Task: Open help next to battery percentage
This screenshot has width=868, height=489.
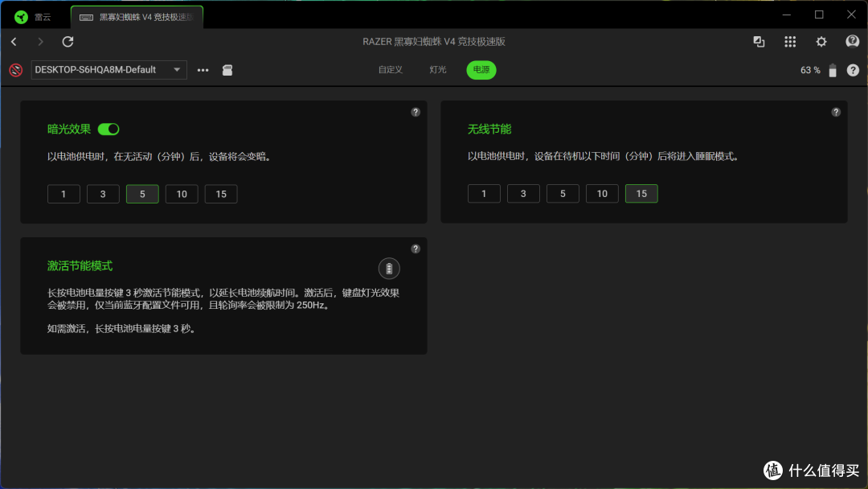Action: coord(853,70)
